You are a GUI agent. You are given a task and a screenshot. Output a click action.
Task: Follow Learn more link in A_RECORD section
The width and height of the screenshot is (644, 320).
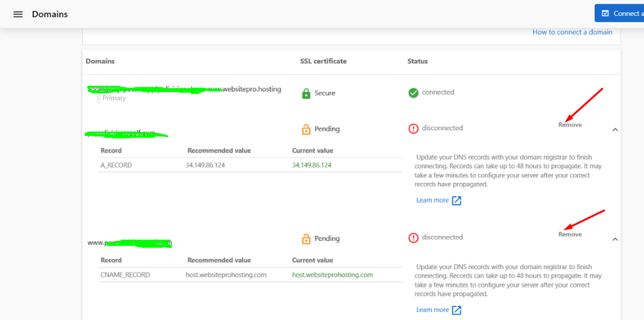point(432,200)
